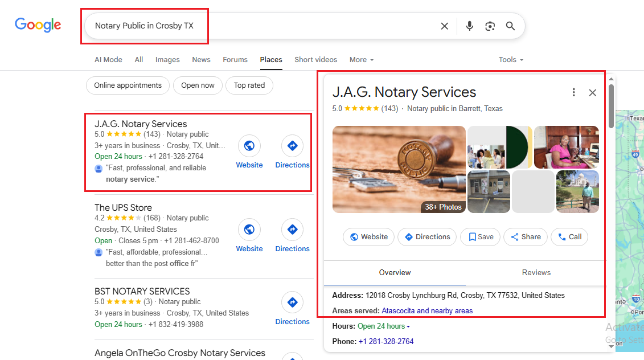Click the Google logo
The height and width of the screenshot is (360, 644).
38,25
